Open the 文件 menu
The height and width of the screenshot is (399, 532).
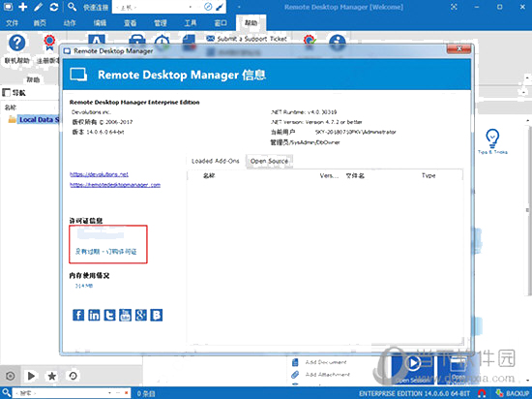12,23
